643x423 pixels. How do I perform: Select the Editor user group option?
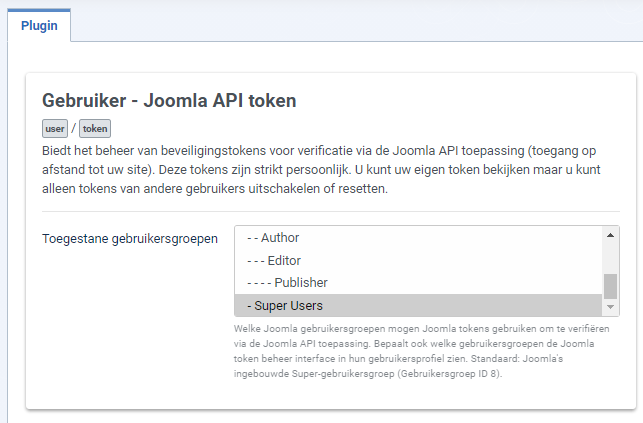tap(418, 260)
